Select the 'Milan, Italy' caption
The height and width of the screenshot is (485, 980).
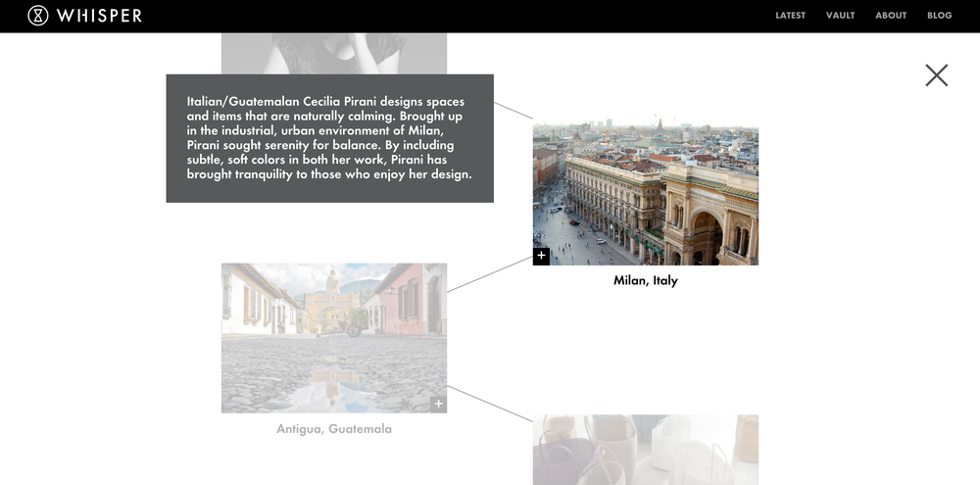646,280
